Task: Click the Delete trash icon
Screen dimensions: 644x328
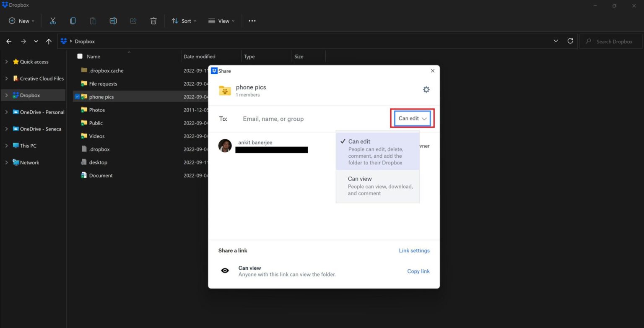Action: pos(153,21)
